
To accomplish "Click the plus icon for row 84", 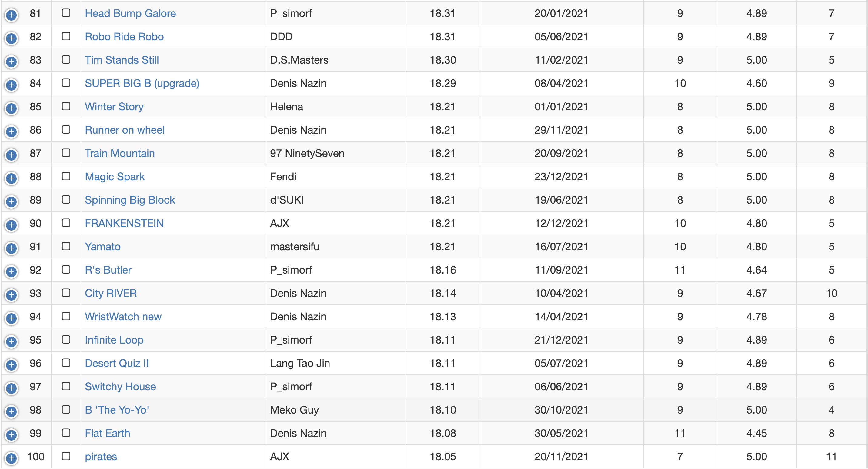I will coord(12,85).
